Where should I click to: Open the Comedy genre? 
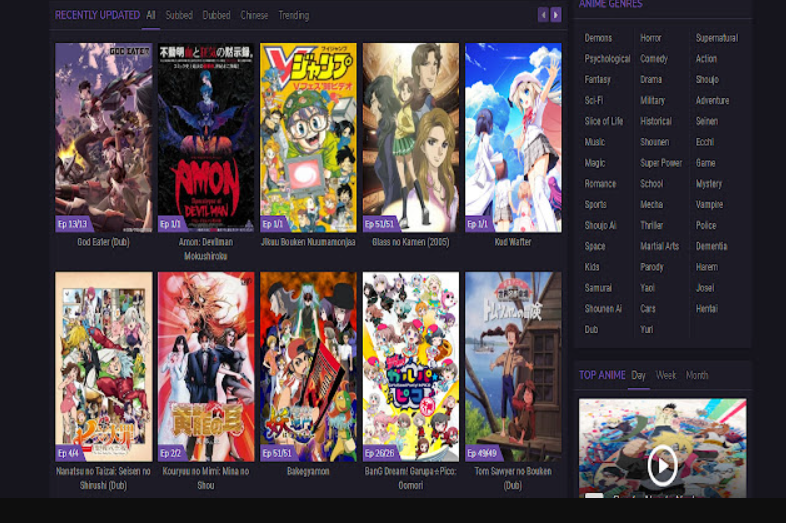click(x=654, y=59)
